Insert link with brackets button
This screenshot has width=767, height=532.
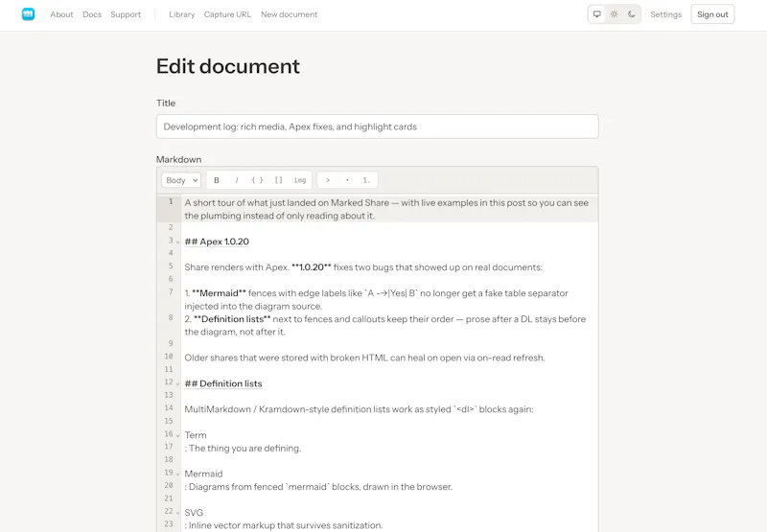[x=278, y=180]
